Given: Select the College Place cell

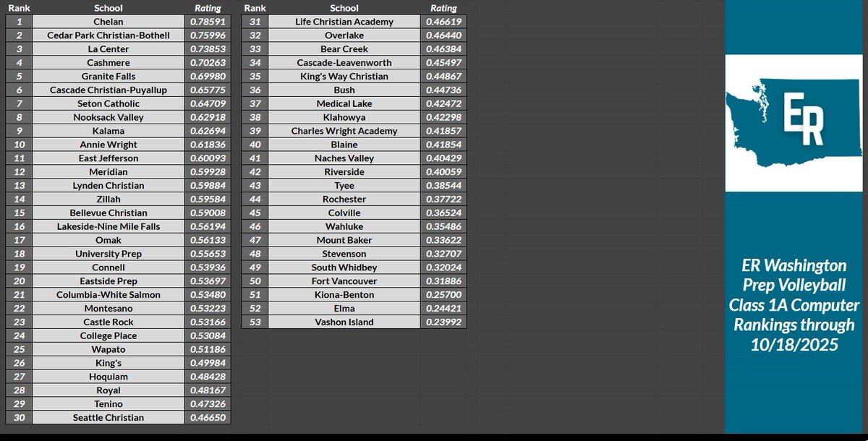Looking at the screenshot, I should (109, 336).
